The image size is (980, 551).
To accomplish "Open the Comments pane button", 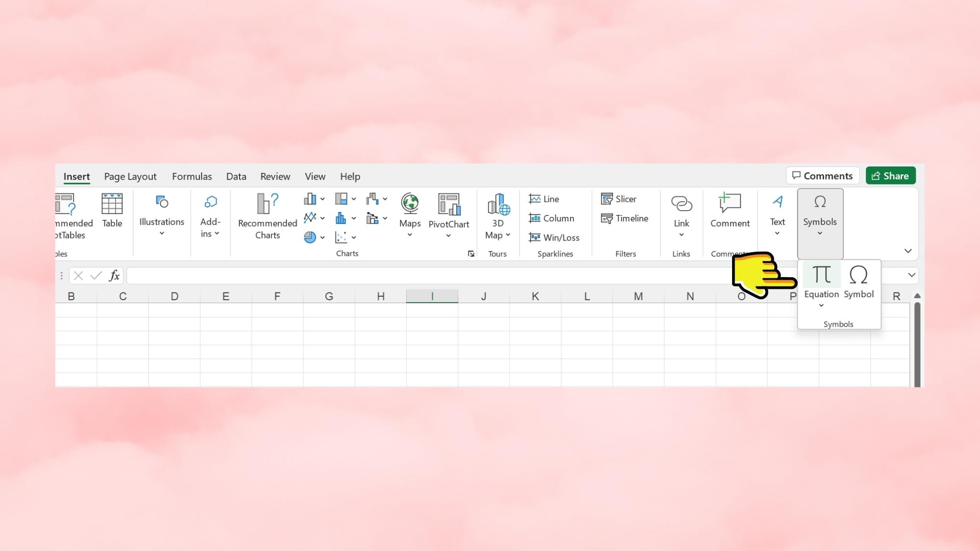I will click(822, 176).
